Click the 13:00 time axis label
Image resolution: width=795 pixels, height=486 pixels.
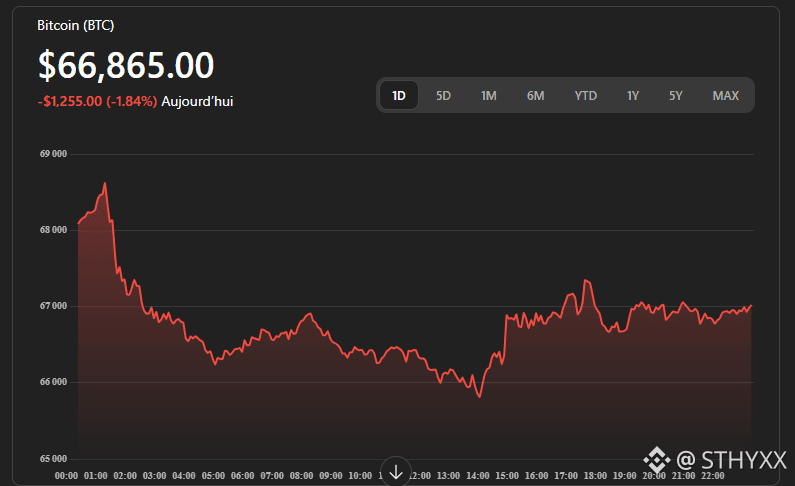tap(449, 476)
